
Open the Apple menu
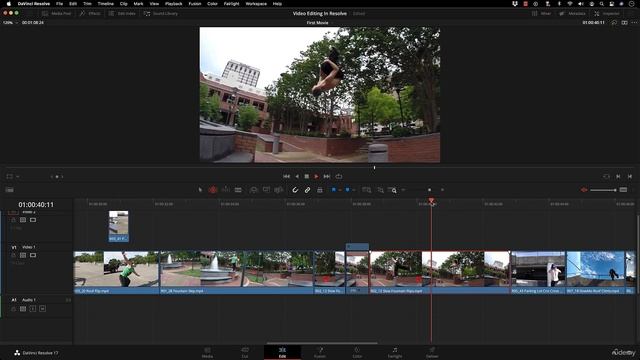pyautogui.click(x=8, y=4)
